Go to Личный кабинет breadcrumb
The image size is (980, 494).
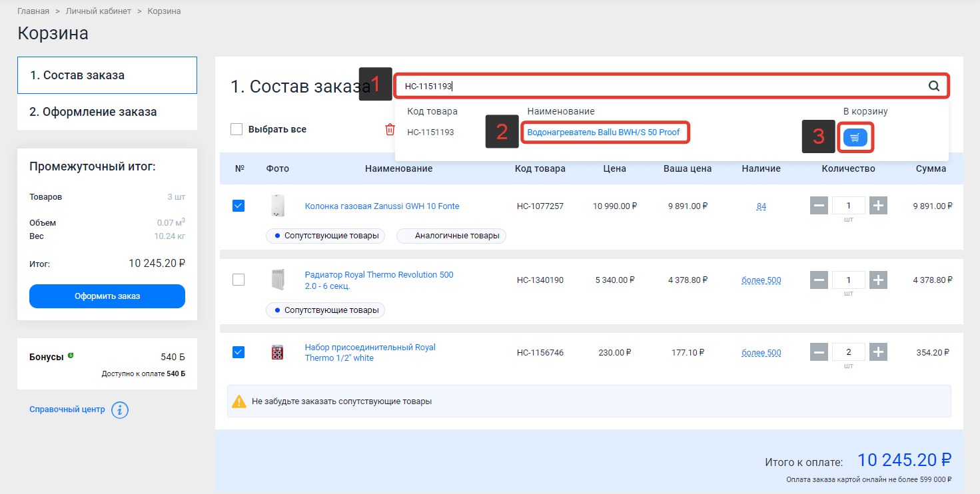[99, 11]
